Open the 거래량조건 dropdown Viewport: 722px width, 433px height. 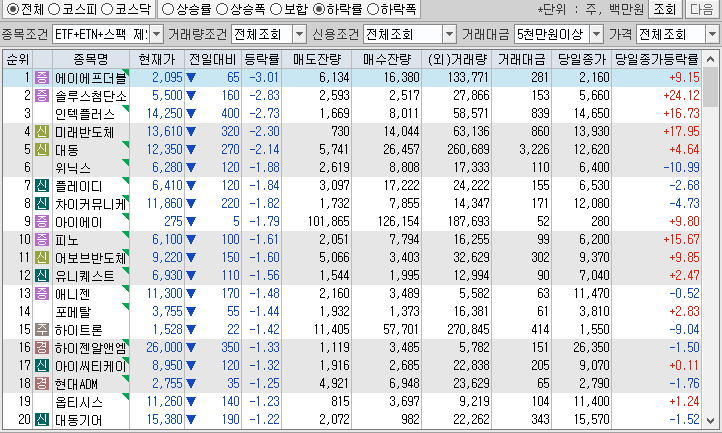tap(299, 34)
